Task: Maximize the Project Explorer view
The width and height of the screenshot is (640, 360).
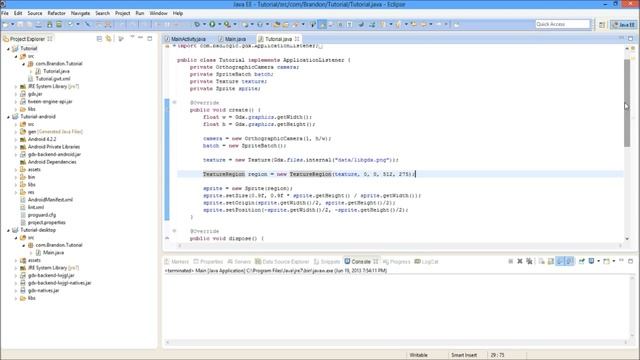Action: pyautogui.click(x=150, y=38)
